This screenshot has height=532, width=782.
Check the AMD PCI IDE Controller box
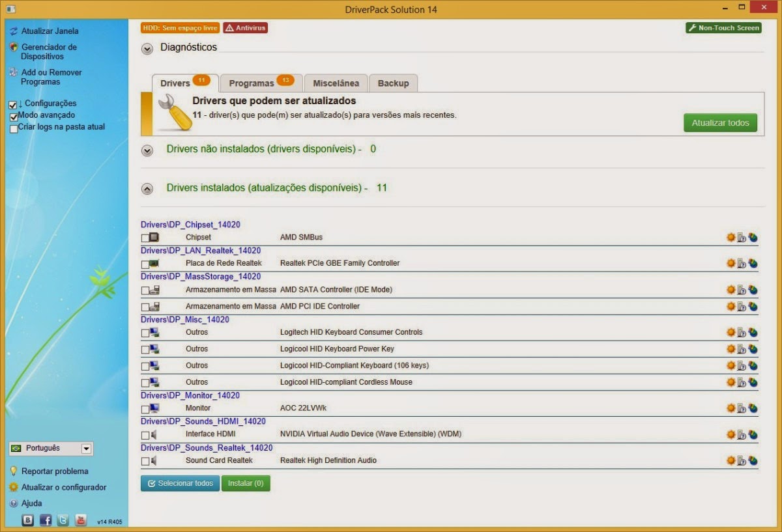[x=145, y=307]
